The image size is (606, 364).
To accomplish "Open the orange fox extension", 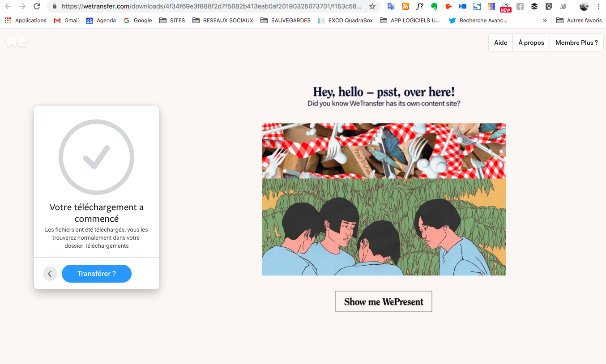I will click(x=448, y=6).
